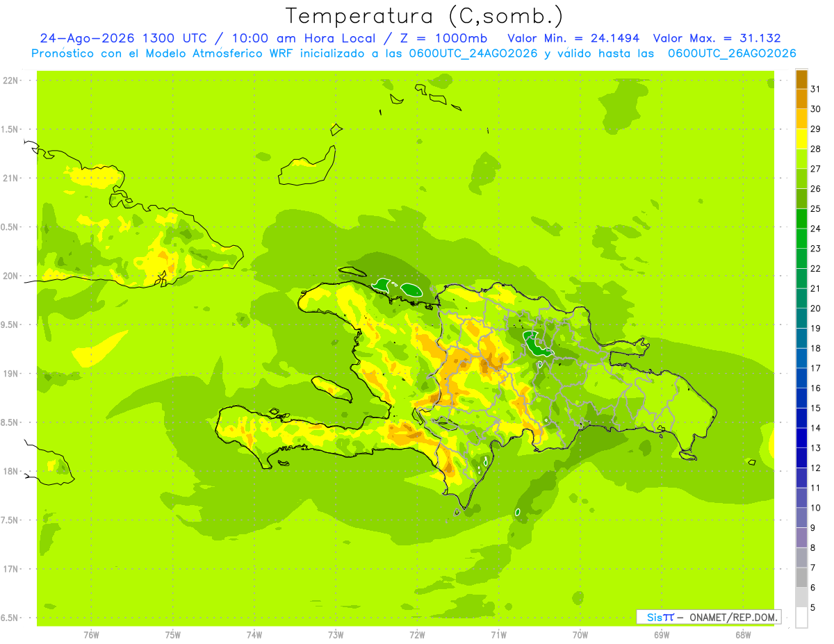The width and height of the screenshot is (834, 644).
Task: Click the '20N' latitude axis label
Action: tap(10, 276)
